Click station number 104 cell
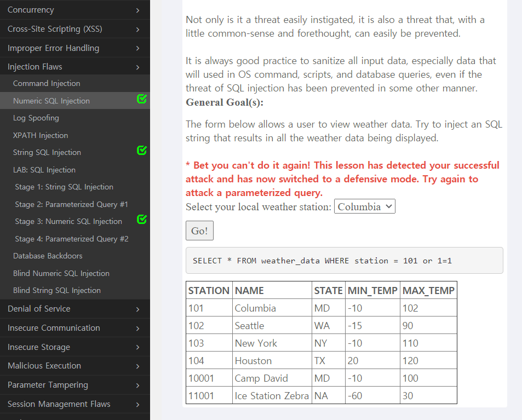The width and height of the screenshot is (522, 420). 209,360
